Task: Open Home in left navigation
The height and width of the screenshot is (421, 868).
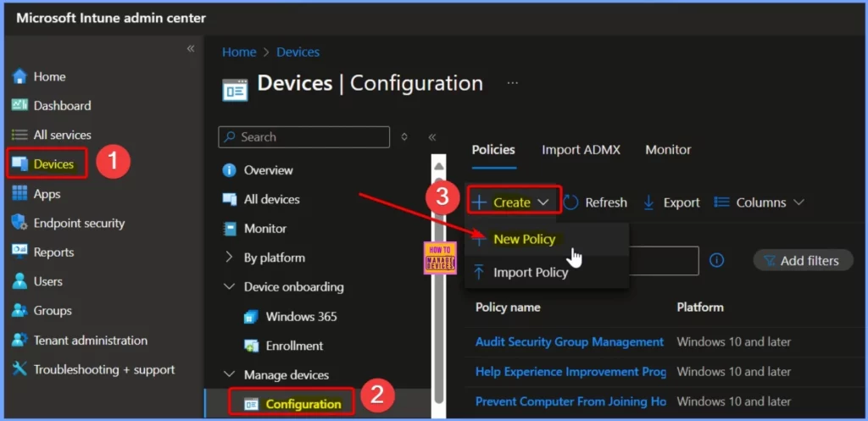Action: pos(49,77)
